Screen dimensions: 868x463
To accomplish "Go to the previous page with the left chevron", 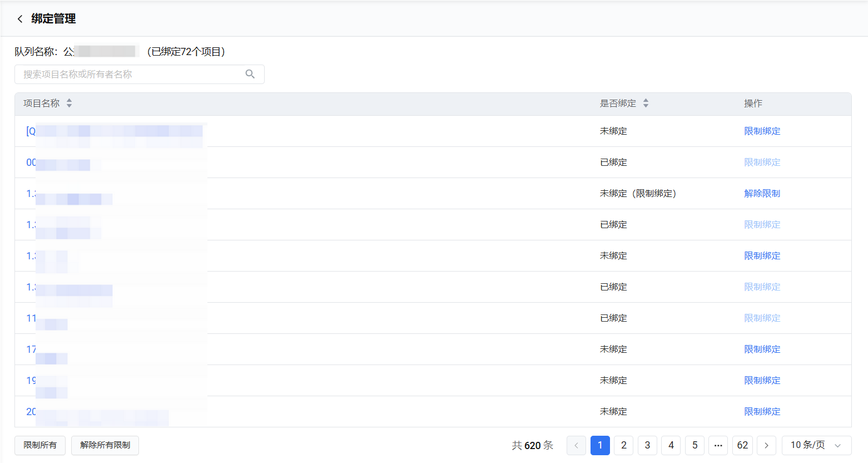I will tap(576, 445).
